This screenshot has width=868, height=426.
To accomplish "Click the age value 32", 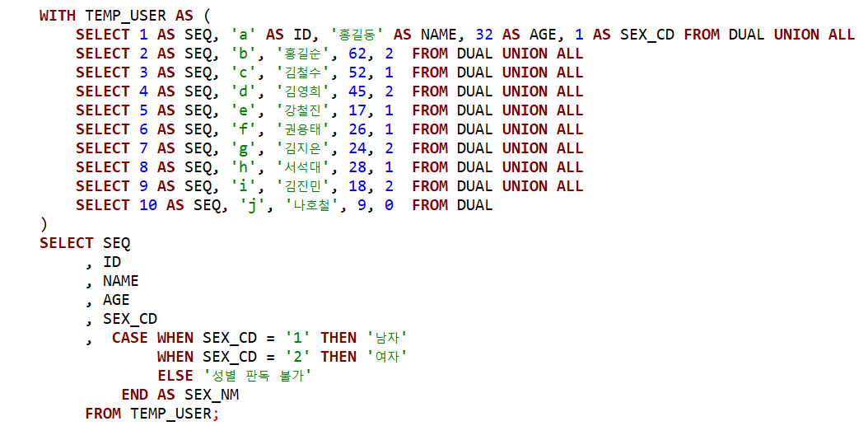I will [484, 35].
